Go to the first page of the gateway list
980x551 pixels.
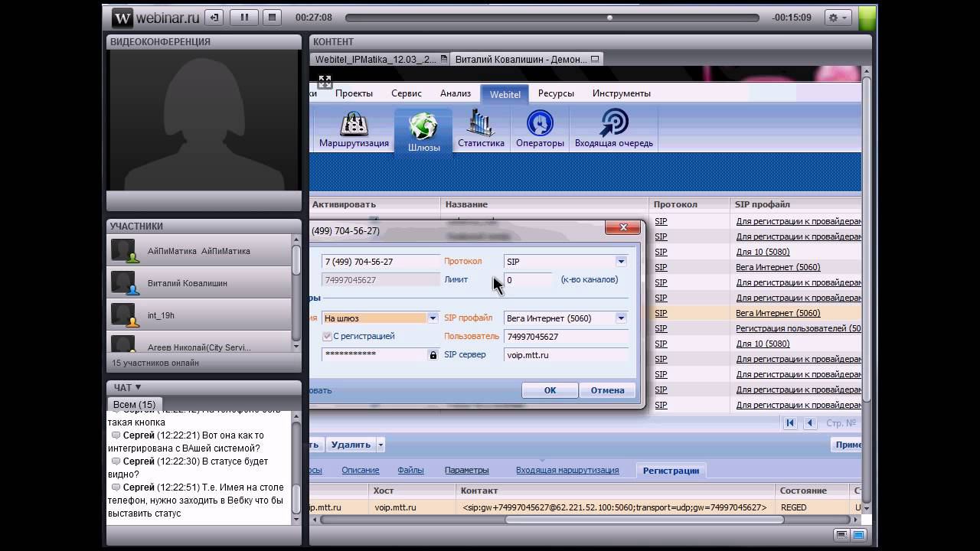click(x=790, y=423)
